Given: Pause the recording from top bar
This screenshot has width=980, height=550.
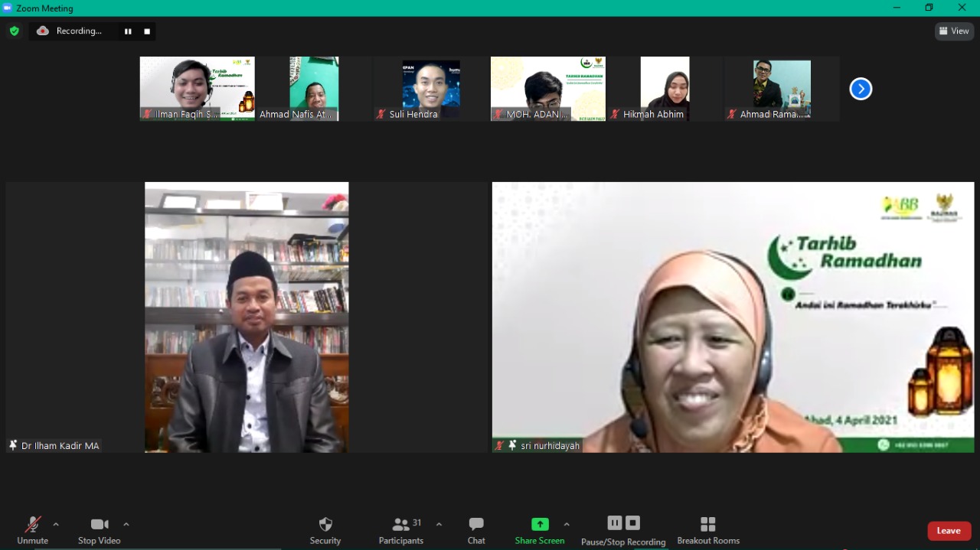Looking at the screenshot, I should (x=128, y=31).
